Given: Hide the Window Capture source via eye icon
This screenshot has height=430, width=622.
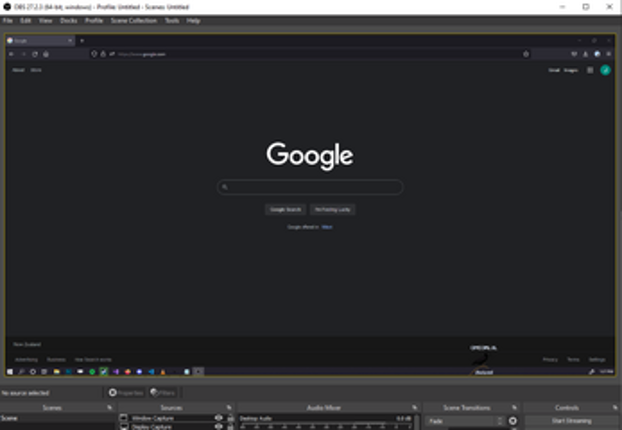Looking at the screenshot, I should pos(219,418).
